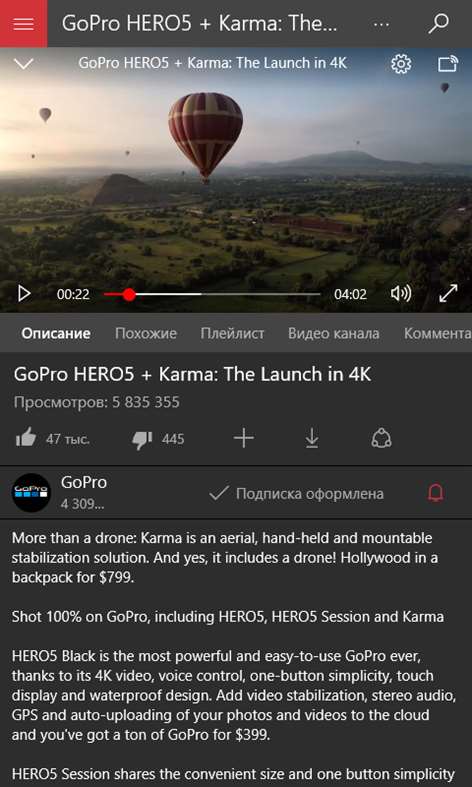Share the video via share icon
Screen dimensions: 472x787
pos(381,439)
